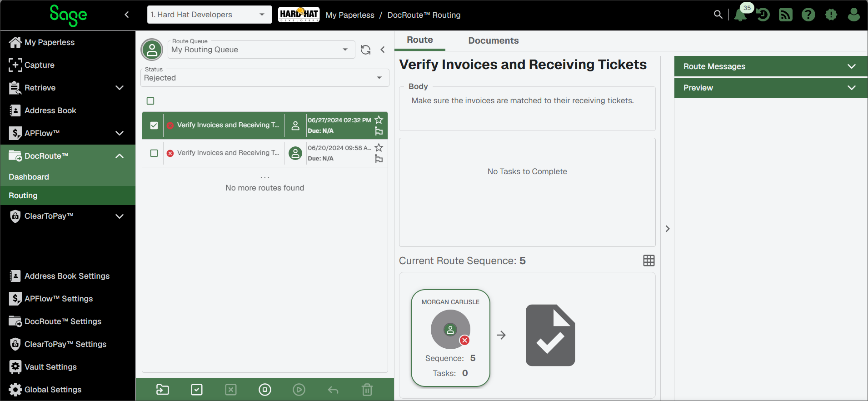868x401 pixels.
Task: Open the Status Rejected dropdown
Action: [265, 78]
